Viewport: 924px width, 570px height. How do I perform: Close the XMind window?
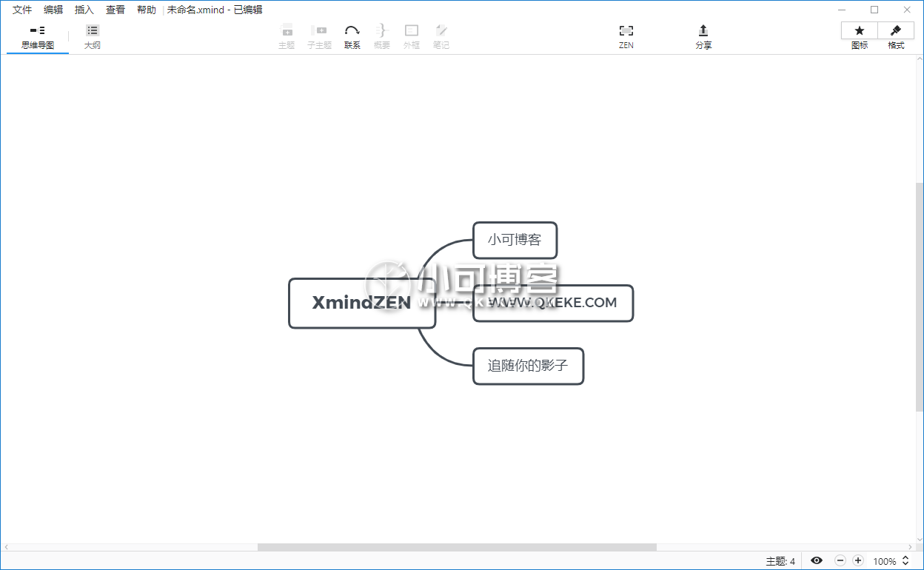click(x=907, y=10)
